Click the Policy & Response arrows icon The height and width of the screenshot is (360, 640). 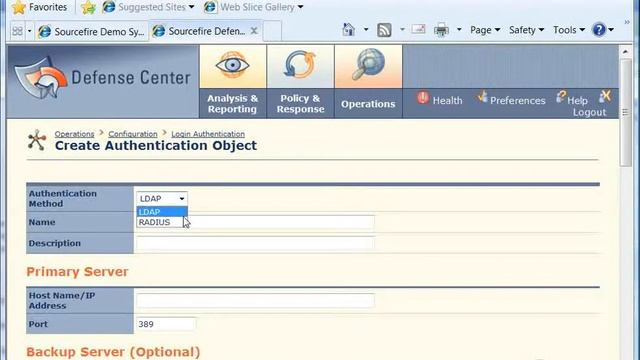click(300, 64)
